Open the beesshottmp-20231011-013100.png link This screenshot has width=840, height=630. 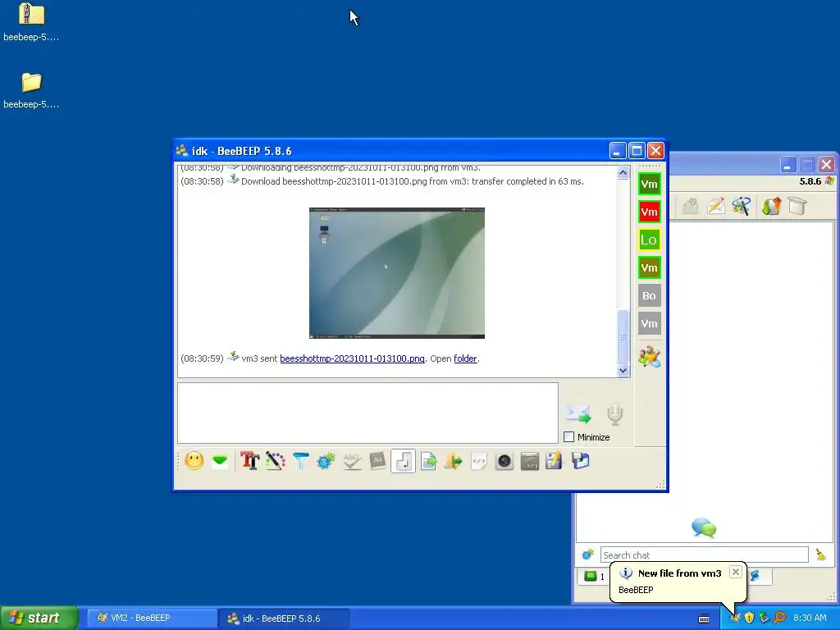coord(352,358)
